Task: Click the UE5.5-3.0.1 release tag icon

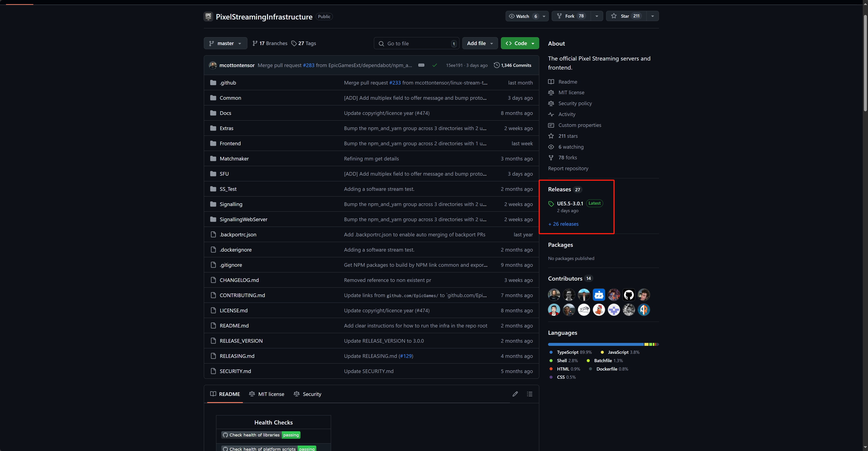Action: [551, 204]
